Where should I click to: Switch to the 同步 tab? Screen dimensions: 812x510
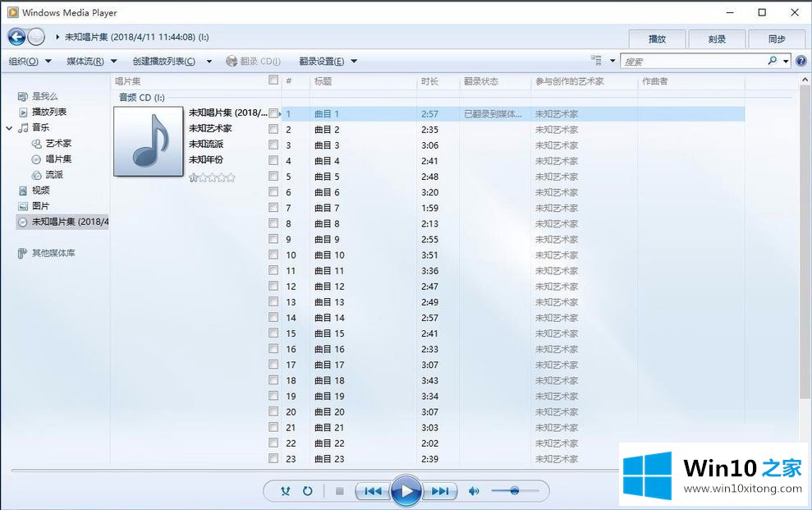[x=777, y=39]
